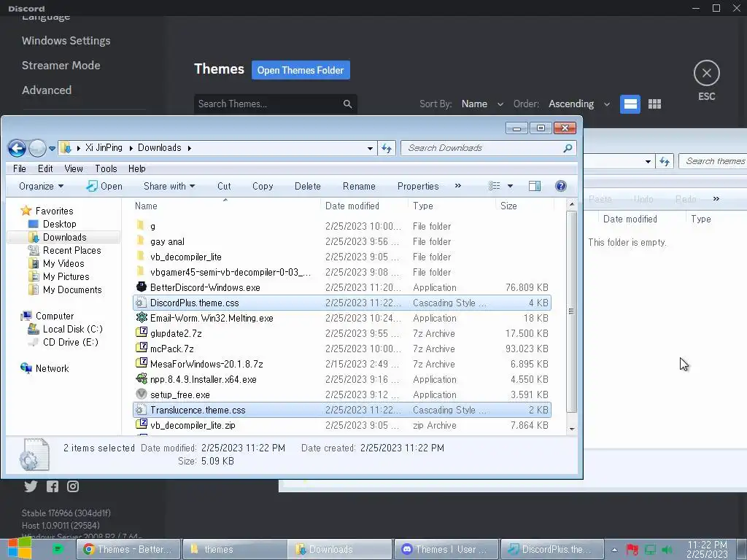
Task: Click the Instagram icon in Discord settings
Action: pos(73,486)
